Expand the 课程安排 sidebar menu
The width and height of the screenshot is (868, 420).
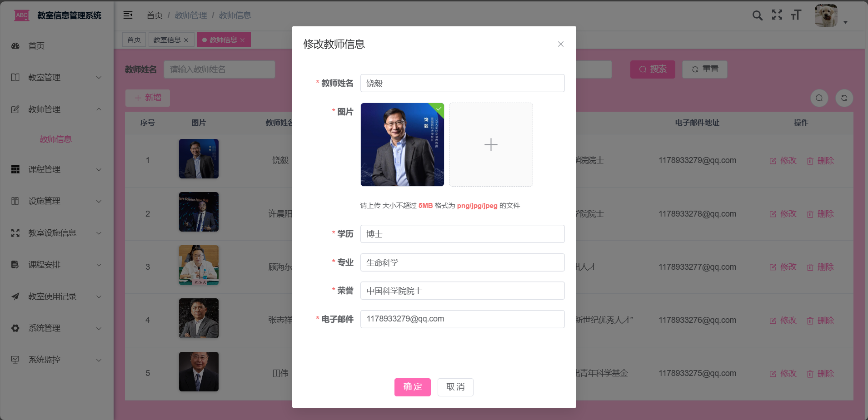57,265
